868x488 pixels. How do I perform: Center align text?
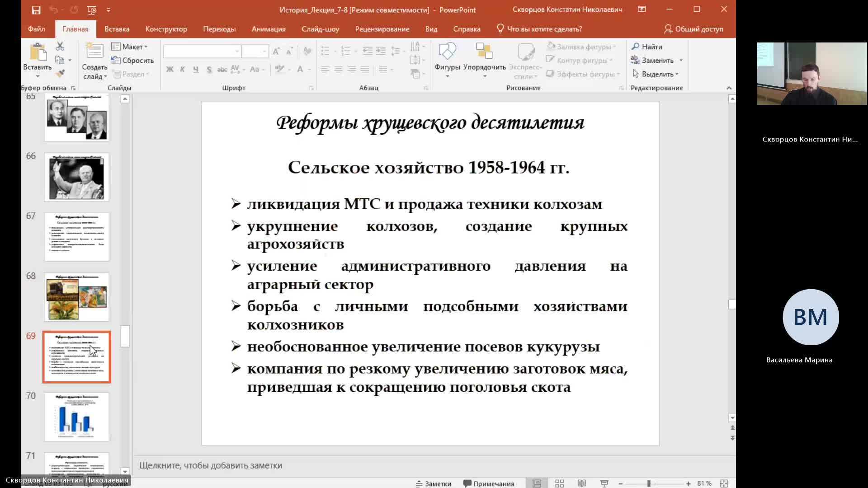pyautogui.click(x=339, y=69)
